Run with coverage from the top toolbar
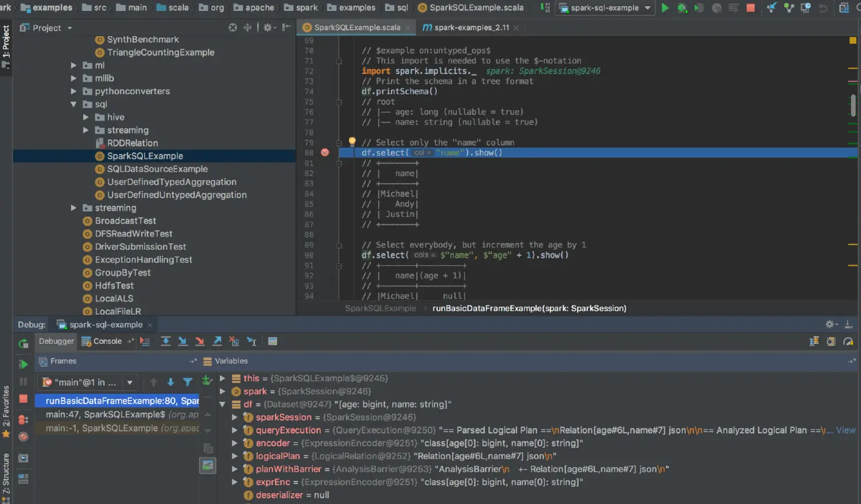The height and width of the screenshot is (504, 861). point(699,8)
